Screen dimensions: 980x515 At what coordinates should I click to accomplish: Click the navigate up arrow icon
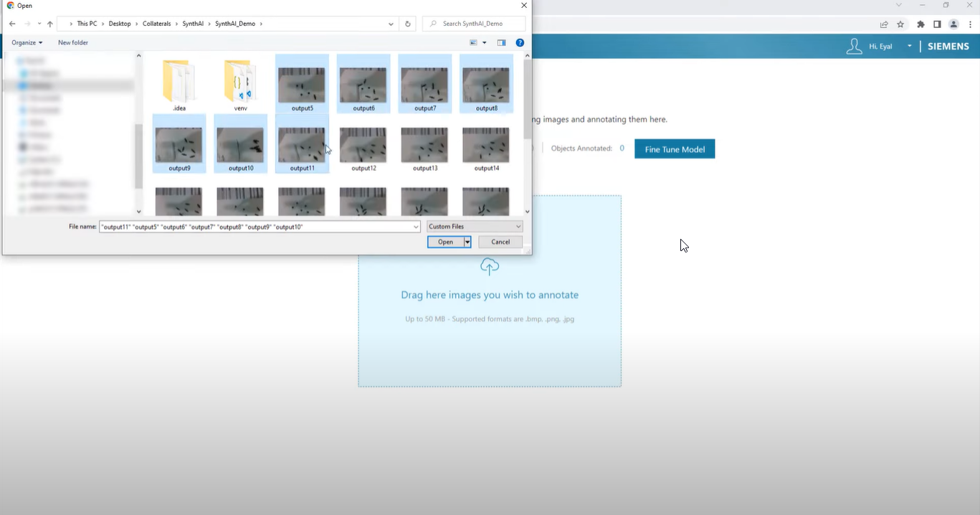(49, 23)
